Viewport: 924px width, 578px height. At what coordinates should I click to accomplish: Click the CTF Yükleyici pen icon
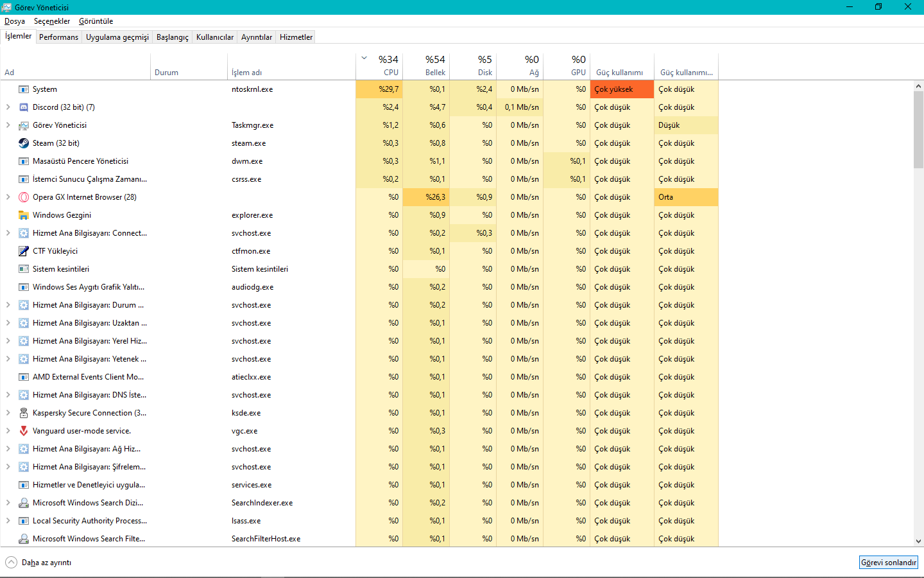tap(24, 251)
